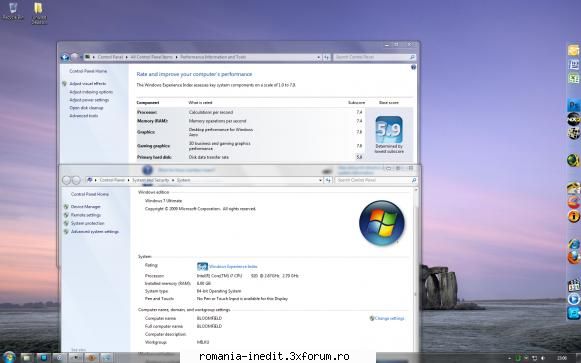Screen dimensions: 581x363
Task: Open Control Panel Home in Performance window
Action: tap(88, 71)
